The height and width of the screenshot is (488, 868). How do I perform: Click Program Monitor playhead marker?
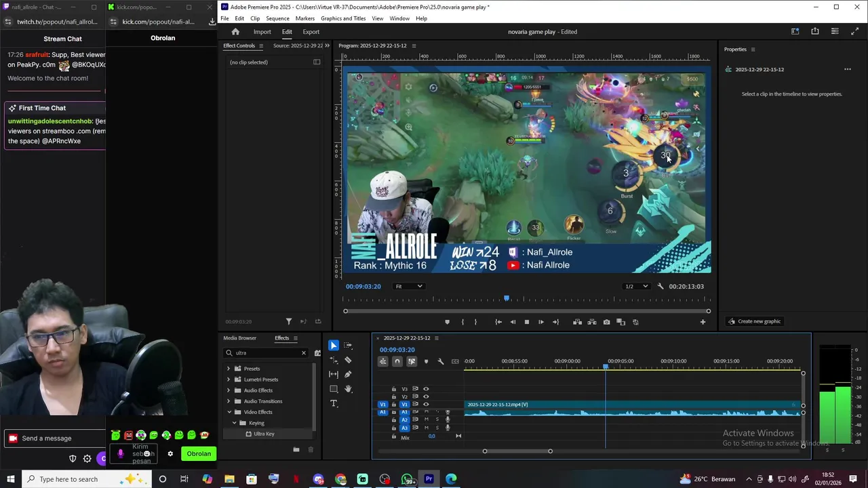[507, 298]
